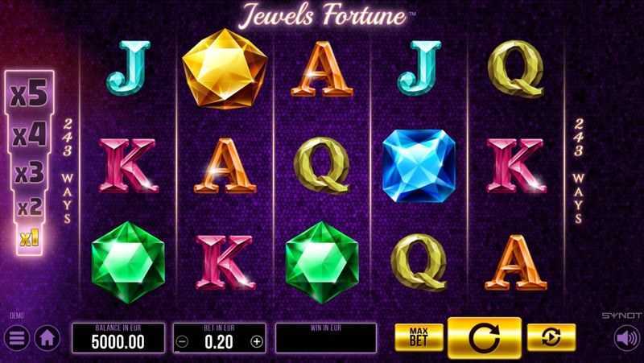Viewport: 644px width, 363px height.
Task: Select the x3 multiplier level
Action: (30, 173)
